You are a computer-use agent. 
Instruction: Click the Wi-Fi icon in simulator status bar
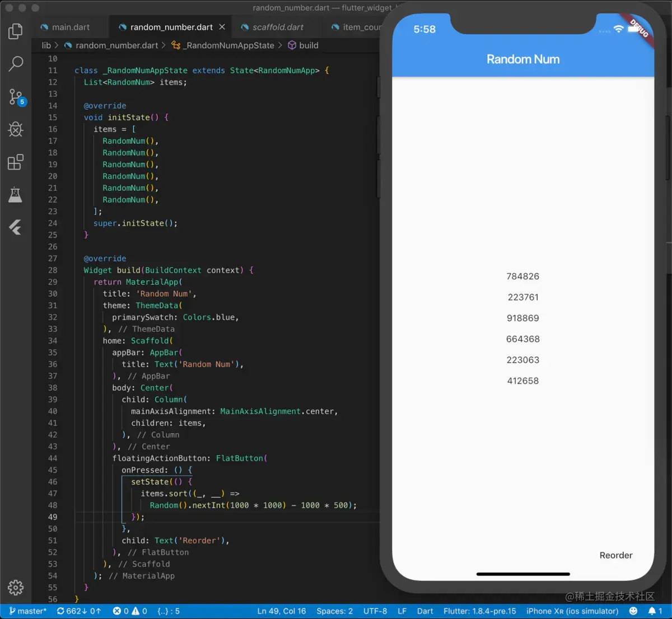pyautogui.click(x=618, y=29)
